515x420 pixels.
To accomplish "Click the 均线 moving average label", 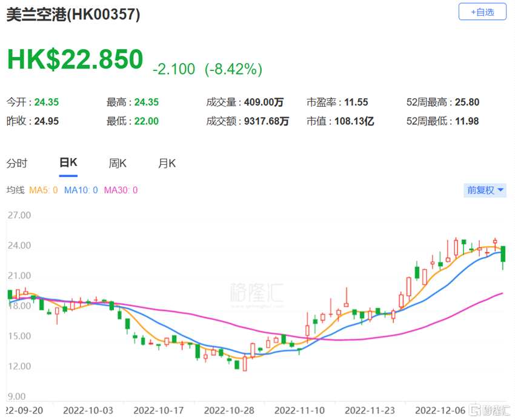I will (x=15, y=190).
